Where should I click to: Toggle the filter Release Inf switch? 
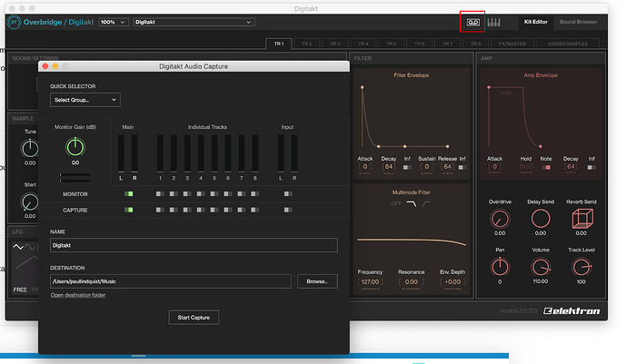(x=463, y=167)
